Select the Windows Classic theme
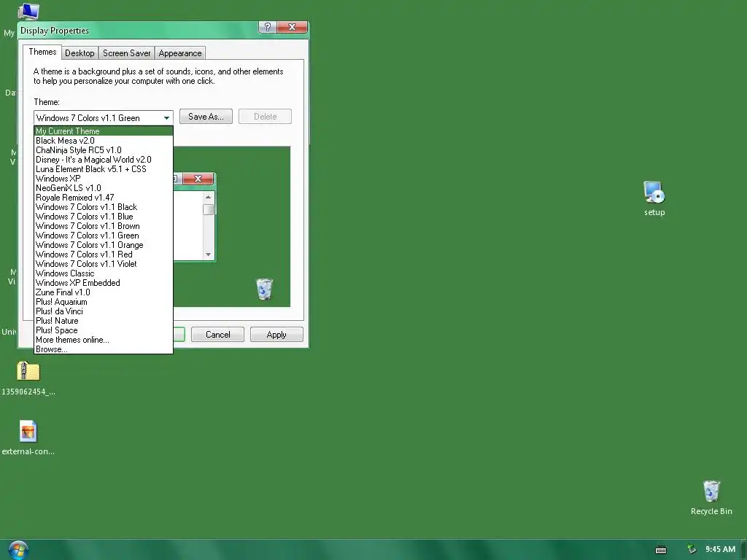The height and width of the screenshot is (560, 747). point(104,273)
